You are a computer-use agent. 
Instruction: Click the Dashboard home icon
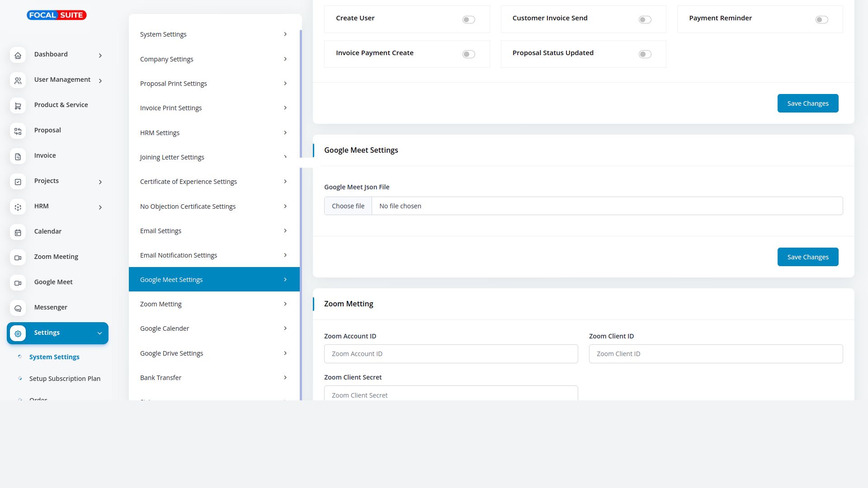coord(18,55)
